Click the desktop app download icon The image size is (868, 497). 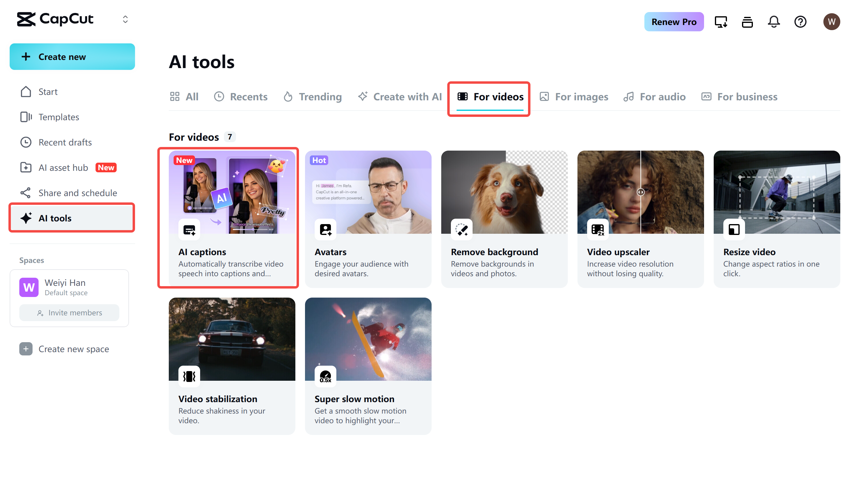click(x=721, y=21)
